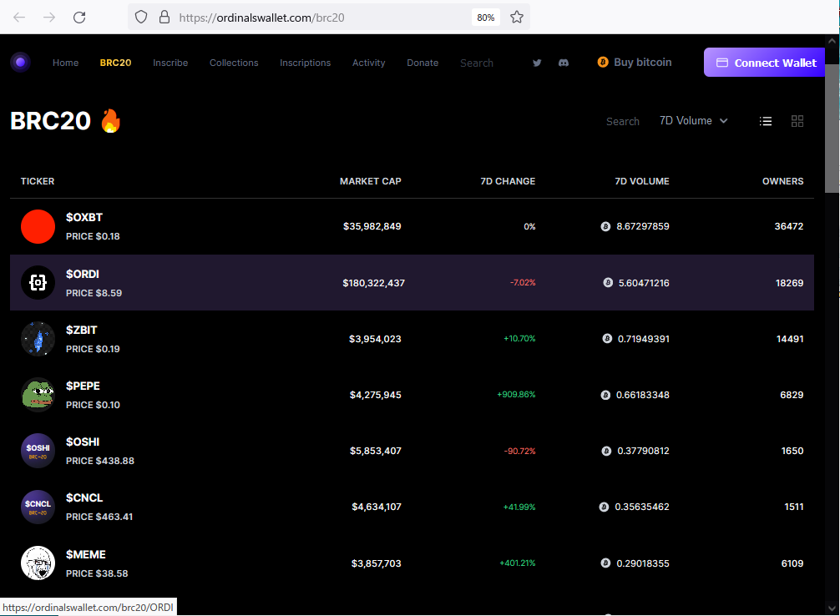The height and width of the screenshot is (616, 840).
Task: Open the Collections menu item
Action: (234, 63)
